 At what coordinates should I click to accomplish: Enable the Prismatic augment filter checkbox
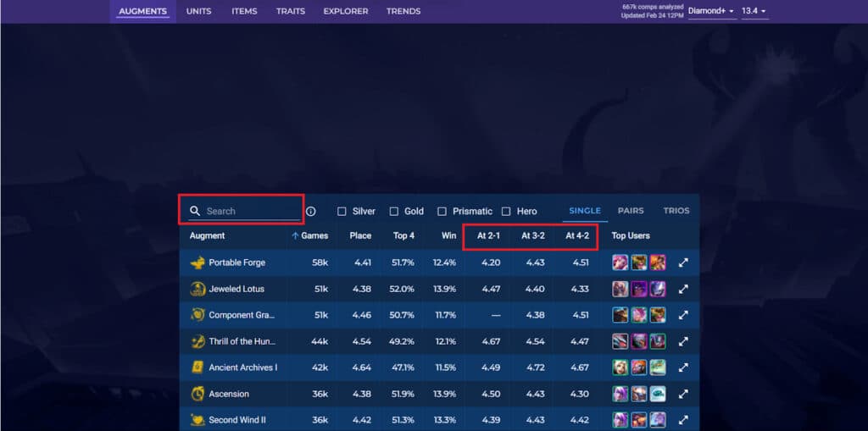tap(442, 212)
